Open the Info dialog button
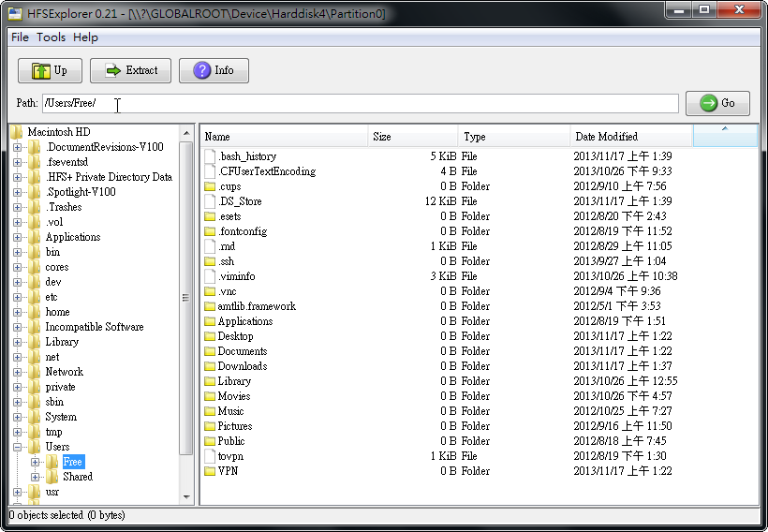768x532 pixels. pos(214,70)
